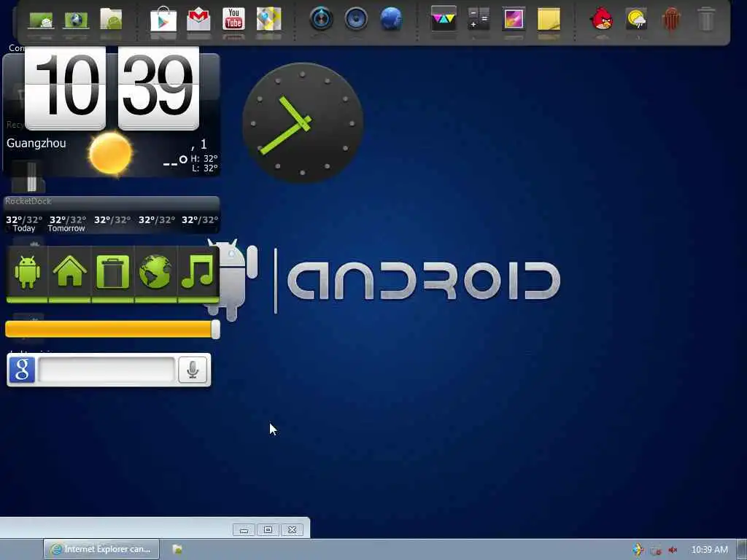The image size is (747, 560).
Task: Click the orange slider bar
Action: click(109, 329)
